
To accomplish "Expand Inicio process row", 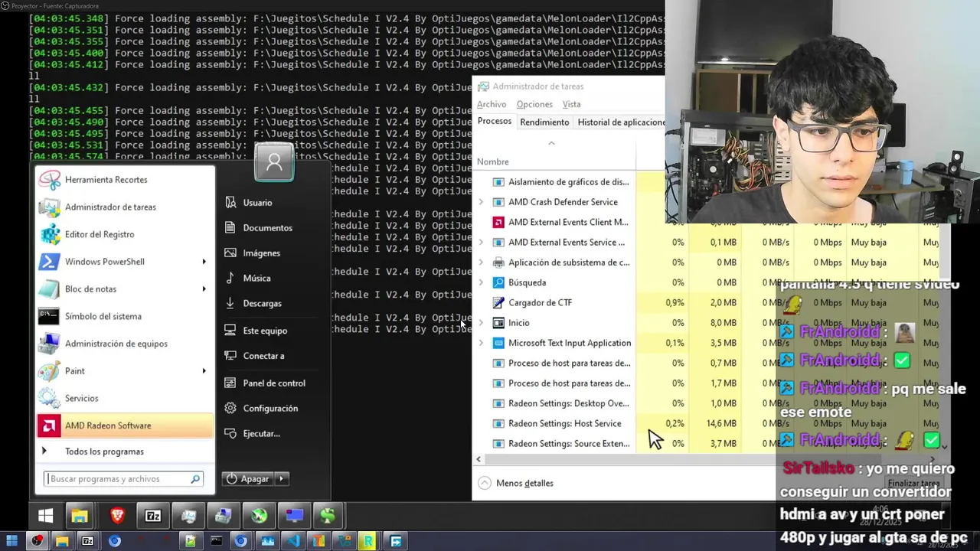I will (x=481, y=323).
